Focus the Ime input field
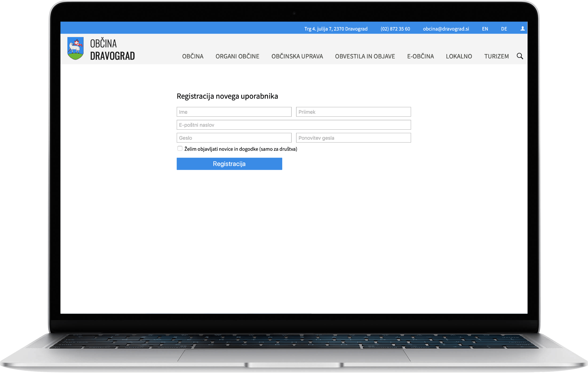Viewport: 588px width, 374px height. point(234,112)
